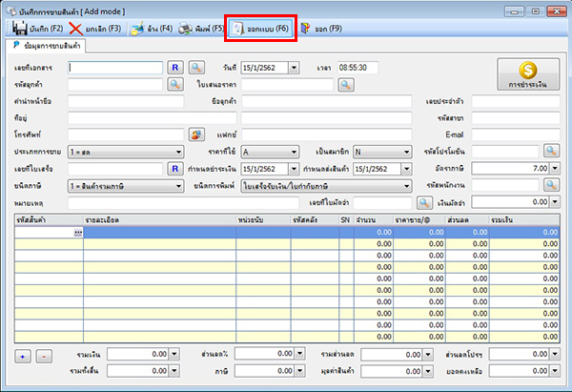The width and height of the screenshot is (572, 392).
Task: Open the delivery due date dropdown
Action: point(406,169)
